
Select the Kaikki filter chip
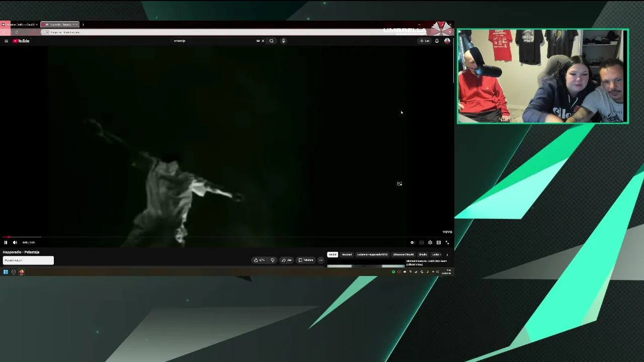[333, 254]
